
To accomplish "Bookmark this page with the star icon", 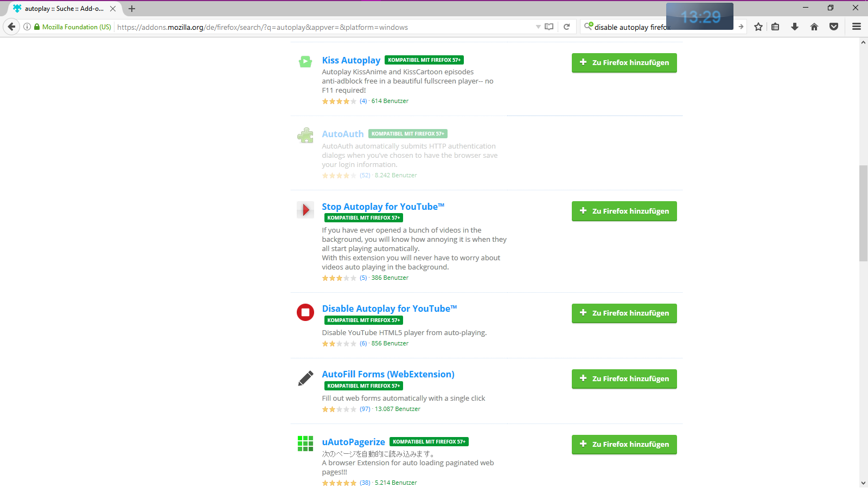I will [x=758, y=27].
